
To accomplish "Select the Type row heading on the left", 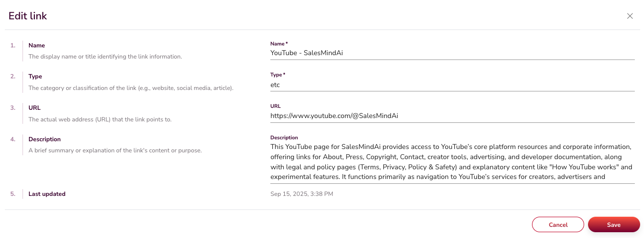I will tap(35, 76).
